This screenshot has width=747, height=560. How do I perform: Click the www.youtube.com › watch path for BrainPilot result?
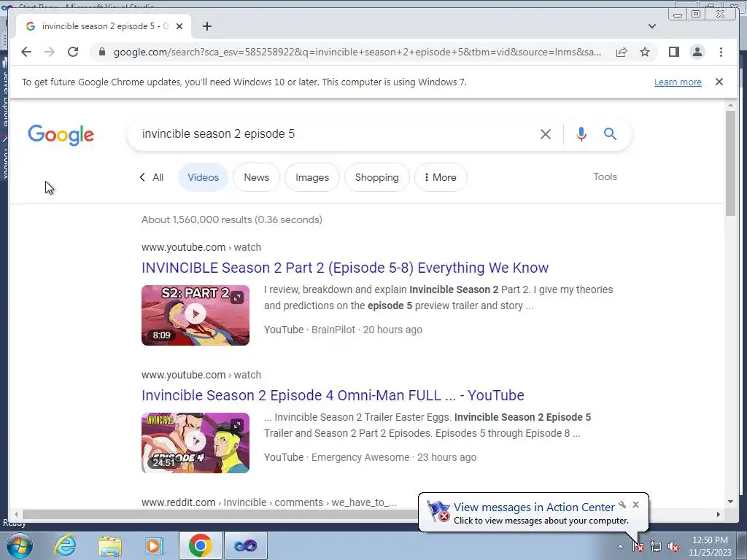click(x=201, y=247)
